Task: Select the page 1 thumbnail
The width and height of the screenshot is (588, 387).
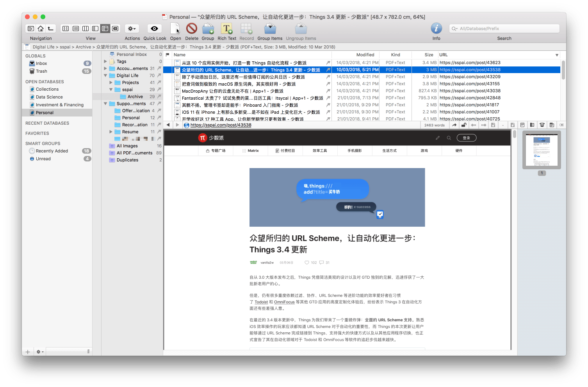Action: (542, 150)
